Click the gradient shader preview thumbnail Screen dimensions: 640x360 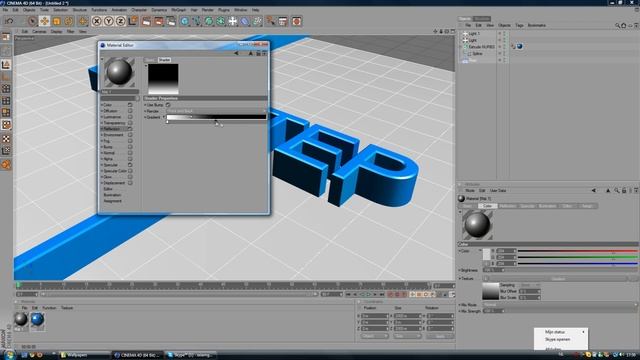(x=163, y=79)
